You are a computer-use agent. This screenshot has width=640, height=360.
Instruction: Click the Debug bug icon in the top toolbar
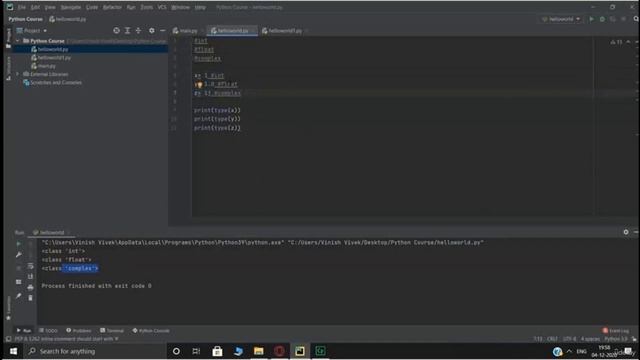coord(602,19)
